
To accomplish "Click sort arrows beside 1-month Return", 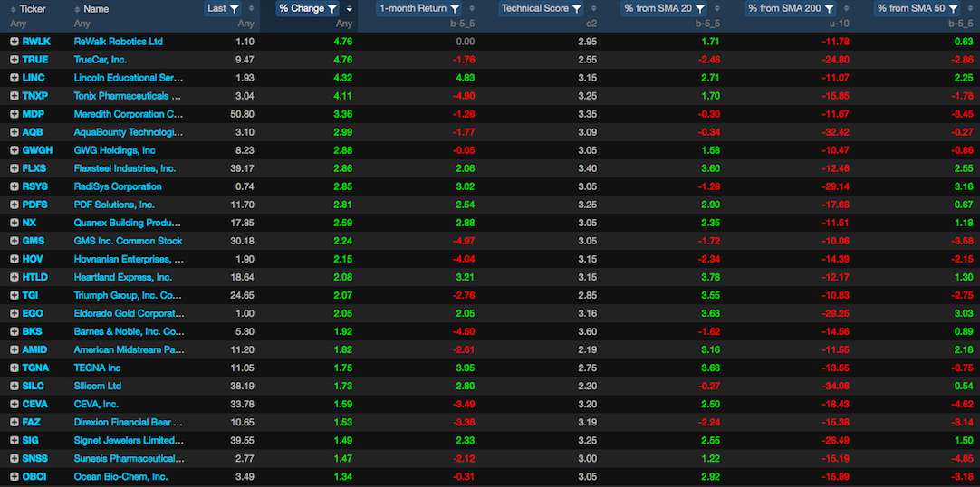I will click(x=472, y=9).
